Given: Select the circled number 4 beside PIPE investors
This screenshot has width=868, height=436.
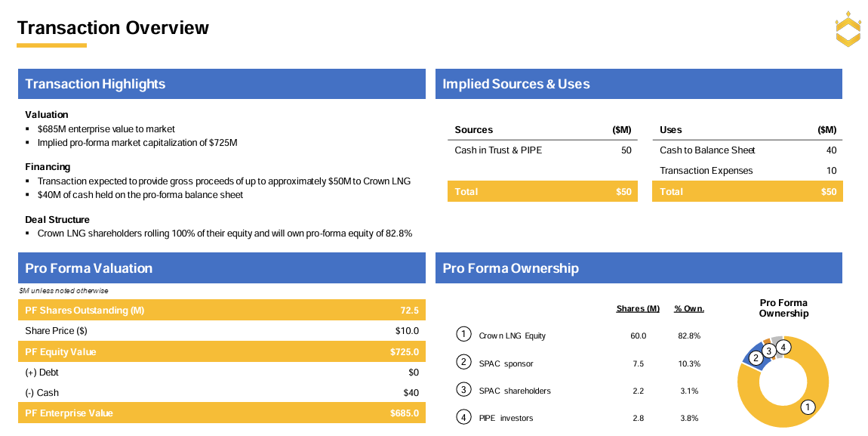Looking at the screenshot, I should [x=463, y=416].
